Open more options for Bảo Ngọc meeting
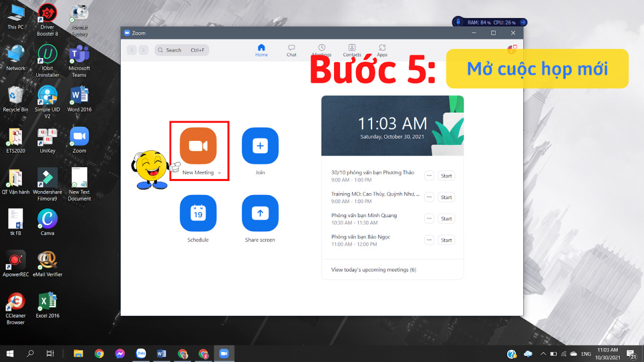This screenshot has height=362, width=644. pyautogui.click(x=429, y=240)
